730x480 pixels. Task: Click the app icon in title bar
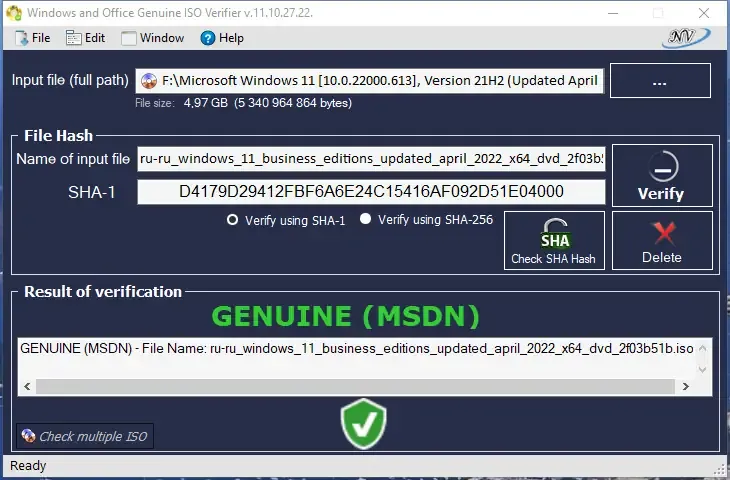point(14,13)
